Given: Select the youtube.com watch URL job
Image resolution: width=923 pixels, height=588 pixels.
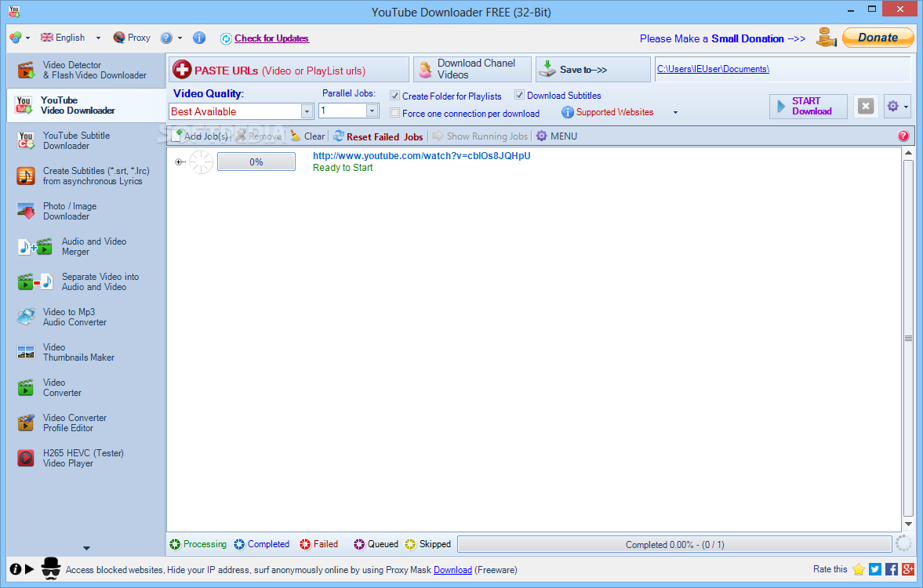Looking at the screenshot, I should click(x=421, y=156).
